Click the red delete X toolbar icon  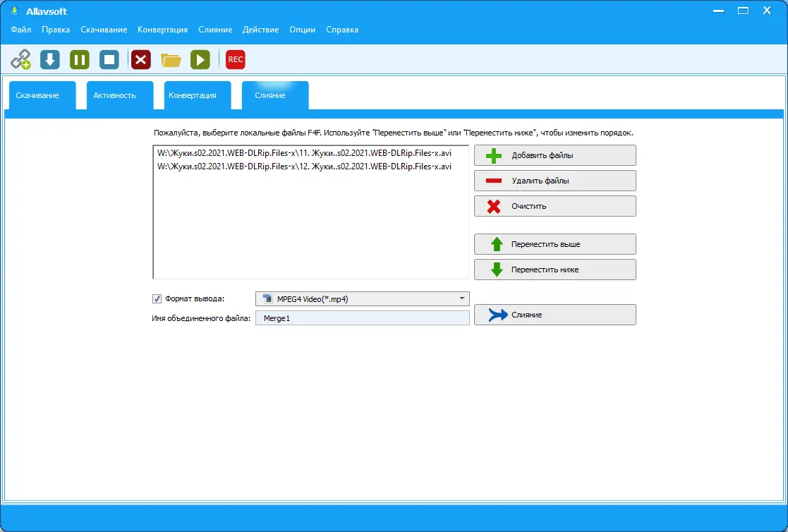[141, 59]
